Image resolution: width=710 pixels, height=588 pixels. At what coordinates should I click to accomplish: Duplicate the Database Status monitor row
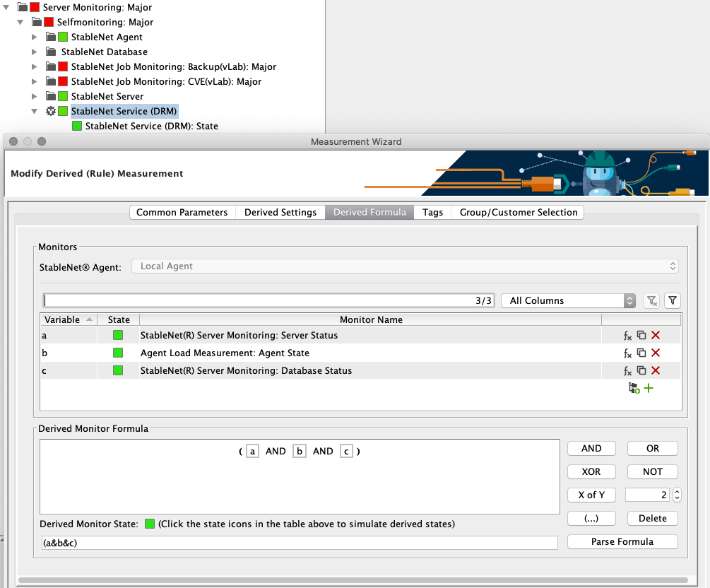click(x=641, y=370)
